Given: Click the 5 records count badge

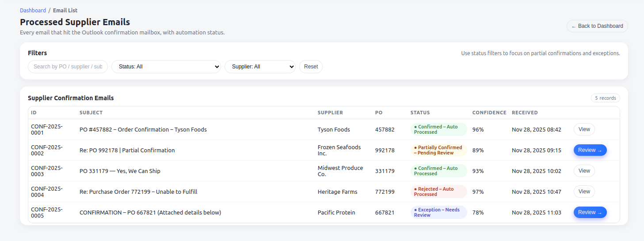Looking at the screenshot, I should 605,98.
